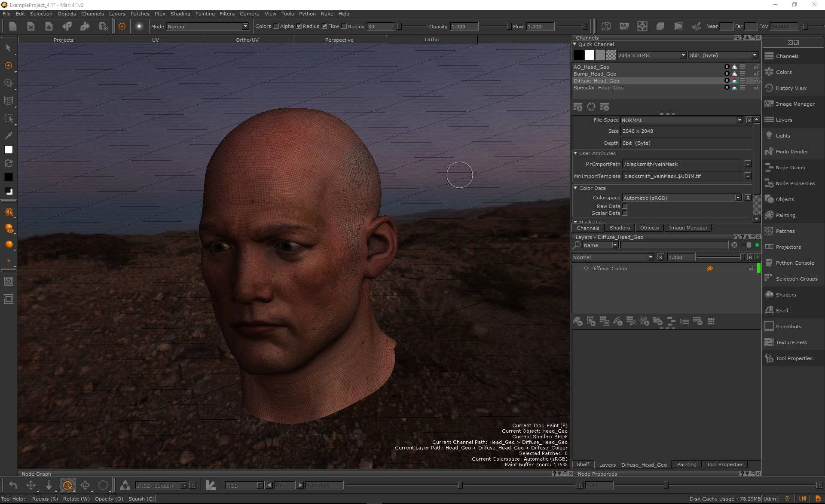Uncheck the Radius pressure checkbox before Flow
Screen dimensions: 825x504
click(x=324, y=26)
